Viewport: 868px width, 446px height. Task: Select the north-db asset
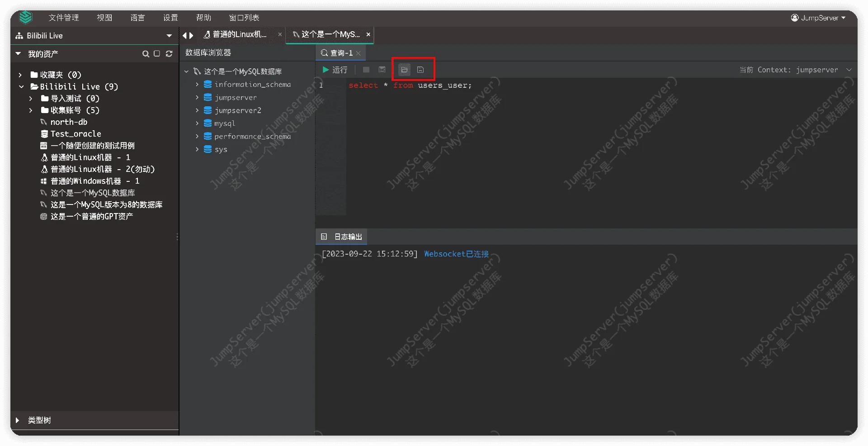pyautogui.click(x=69, y=122)
